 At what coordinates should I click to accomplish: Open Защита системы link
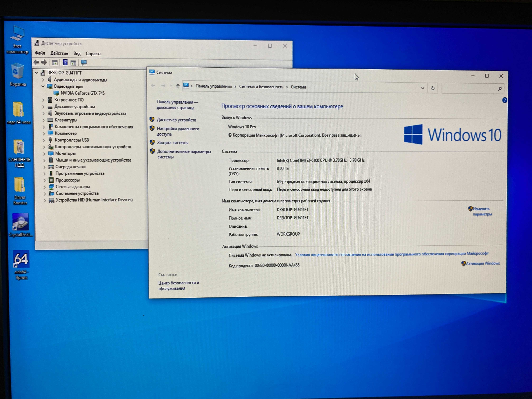173,143
